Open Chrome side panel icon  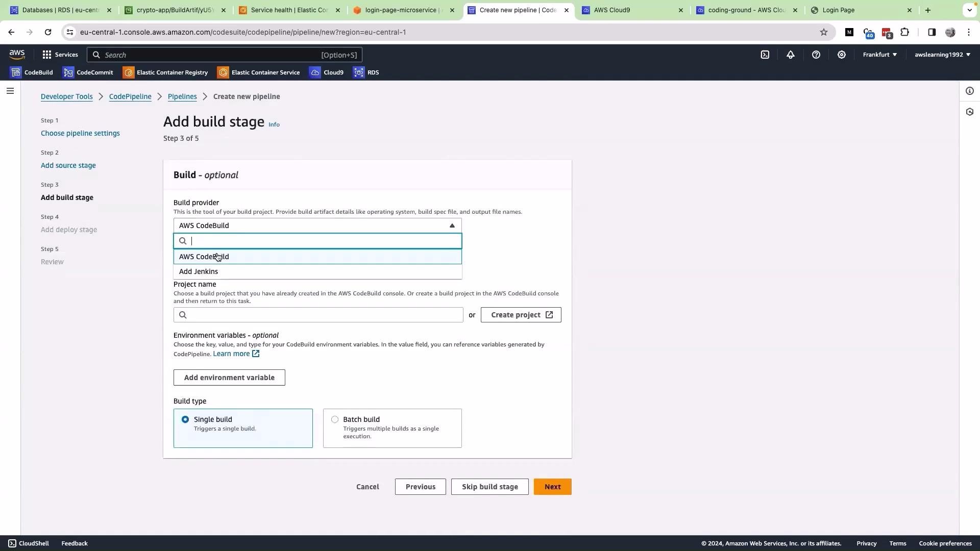pos(932,32)
